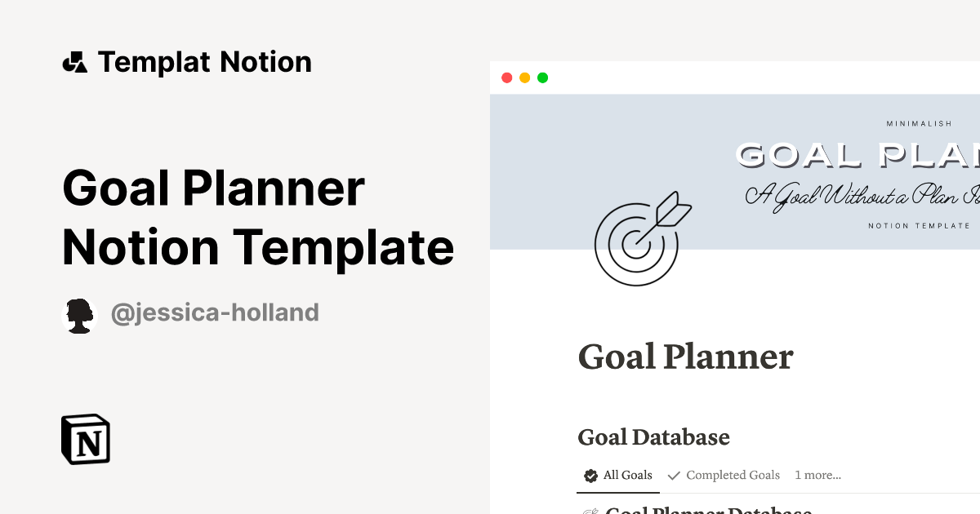Select the Notion N logo icon

coord(86,440)
